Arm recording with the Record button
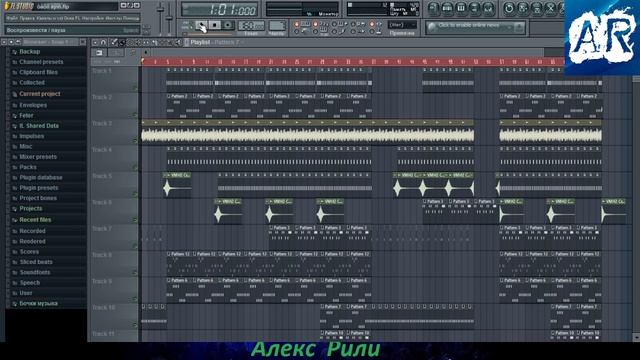The height and width of the screenshot is (360, 640). 228,25
